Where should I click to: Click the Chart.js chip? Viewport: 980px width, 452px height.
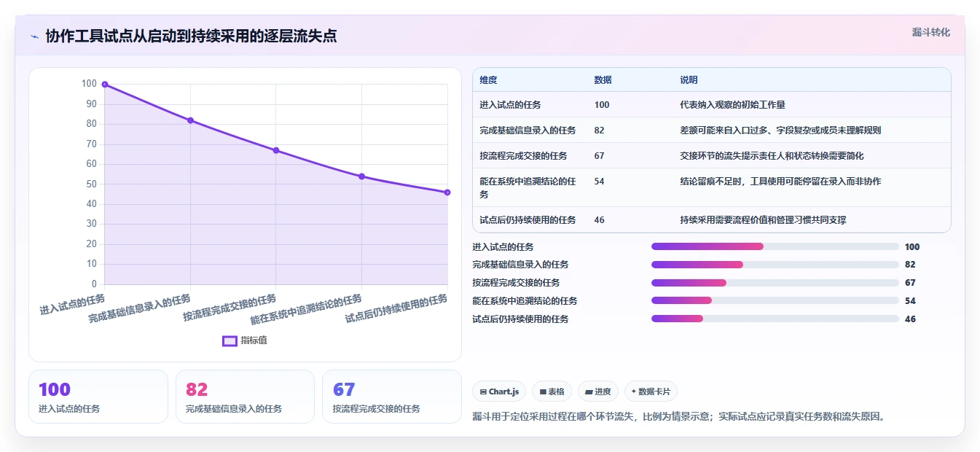499,391
